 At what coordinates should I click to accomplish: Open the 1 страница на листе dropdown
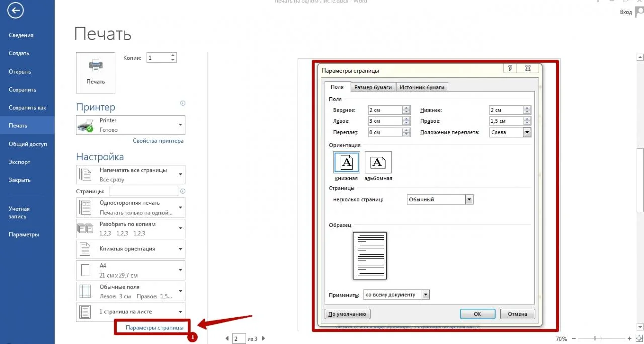[131, 312]
